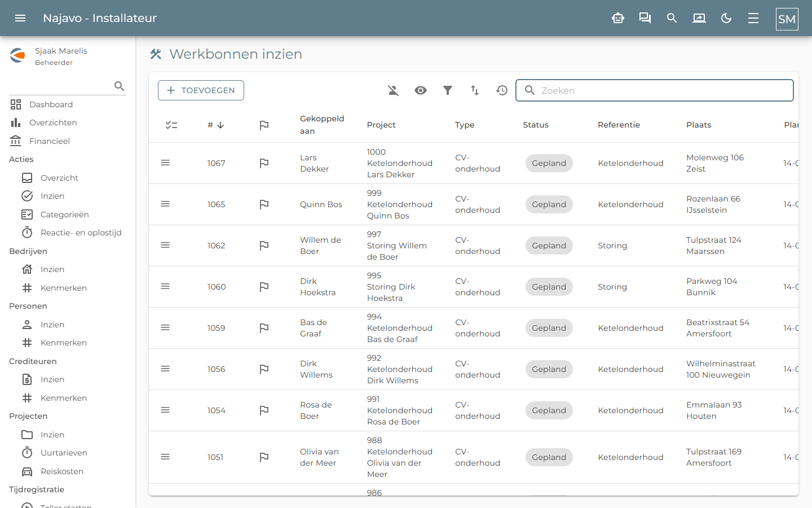Click the filter funnel icon

point(448,90)
